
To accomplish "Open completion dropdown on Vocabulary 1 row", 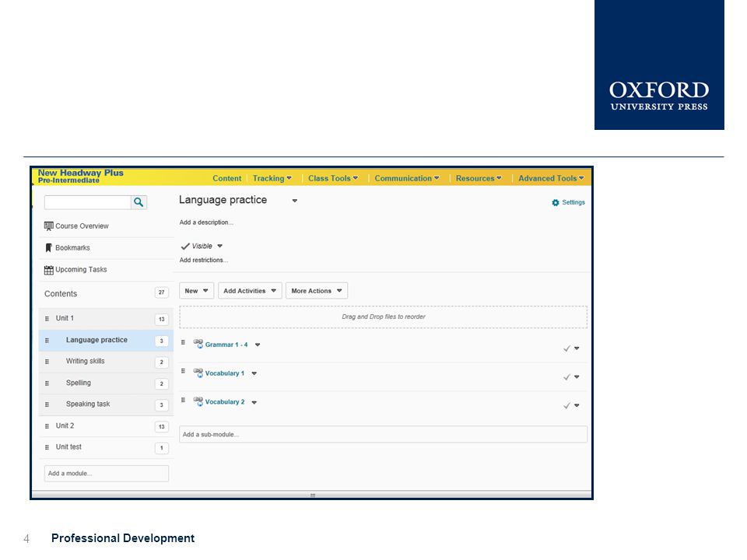I will 577,377.
